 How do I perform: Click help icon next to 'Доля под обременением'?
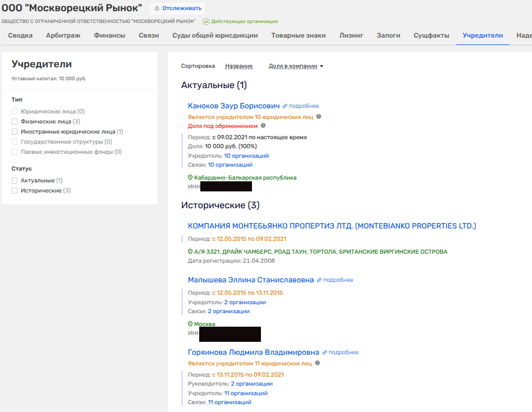click(263, 126)
